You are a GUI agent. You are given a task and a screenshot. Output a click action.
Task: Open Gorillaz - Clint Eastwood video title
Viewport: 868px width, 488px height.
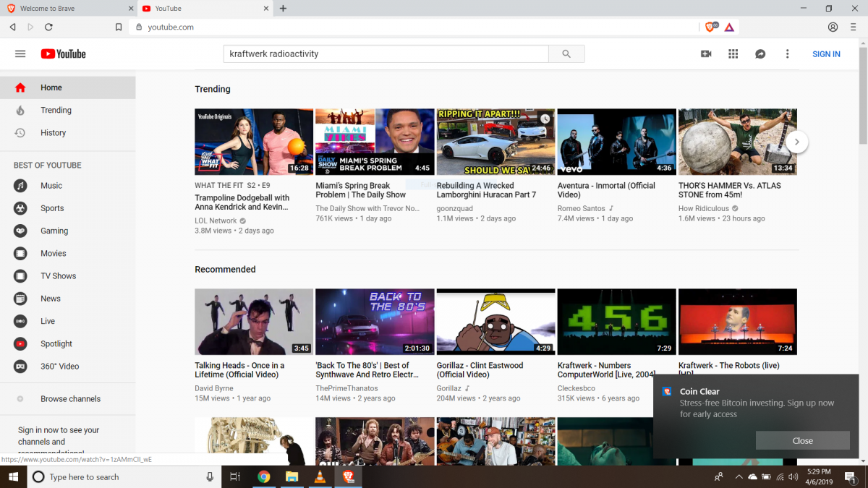pos(480,370)
